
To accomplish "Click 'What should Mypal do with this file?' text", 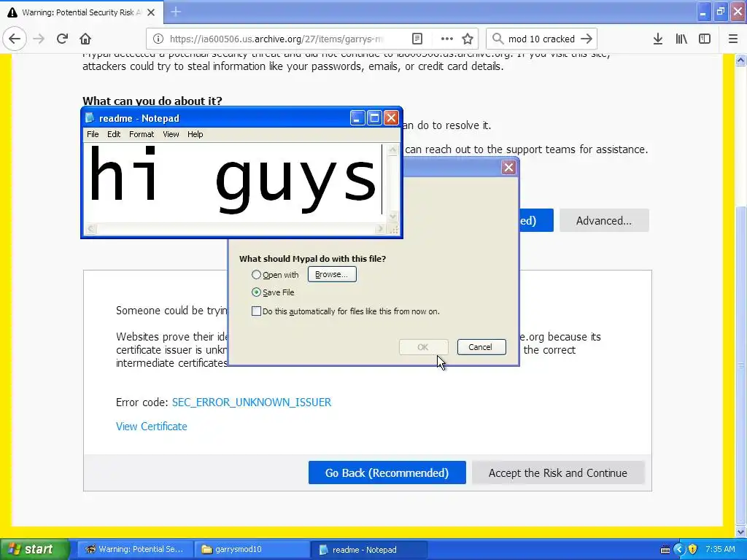I will coord(312,259).
